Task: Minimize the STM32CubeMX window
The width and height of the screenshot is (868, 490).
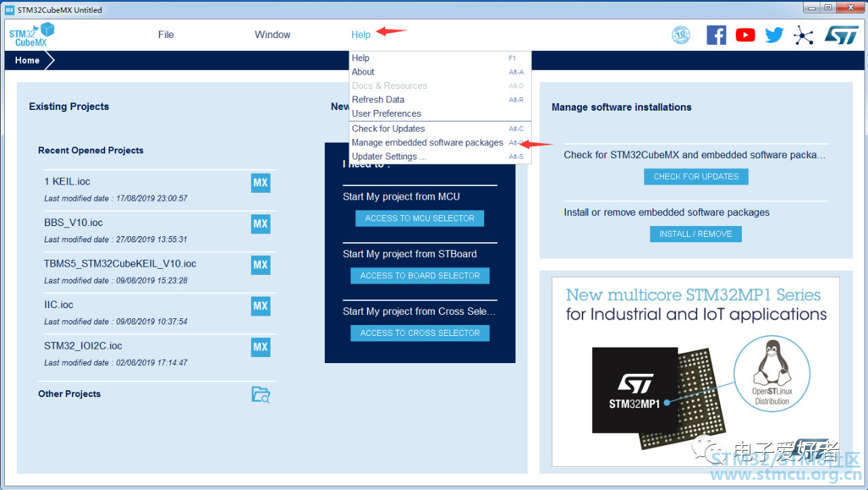Action: pyautogui.click(x=812, y=7)
